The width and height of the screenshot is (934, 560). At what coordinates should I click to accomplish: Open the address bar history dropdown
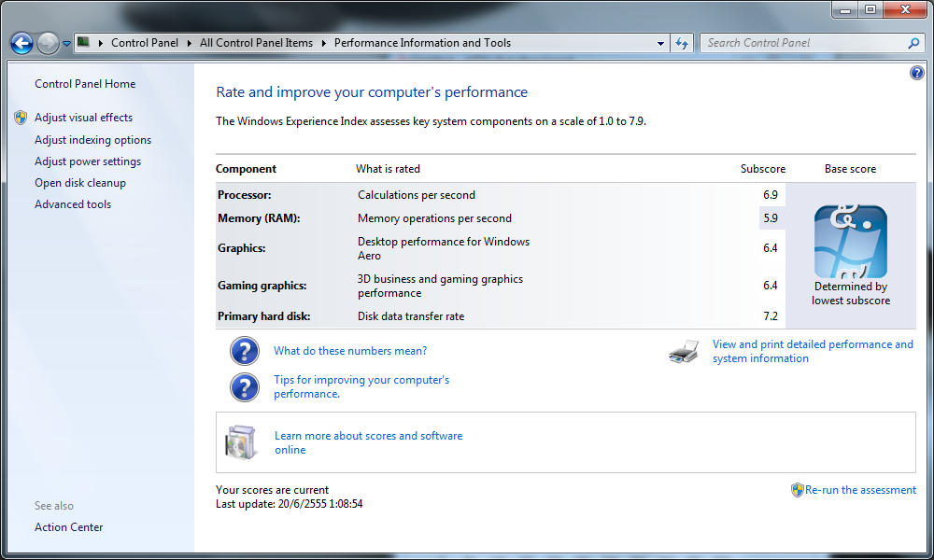coord(660,44)
